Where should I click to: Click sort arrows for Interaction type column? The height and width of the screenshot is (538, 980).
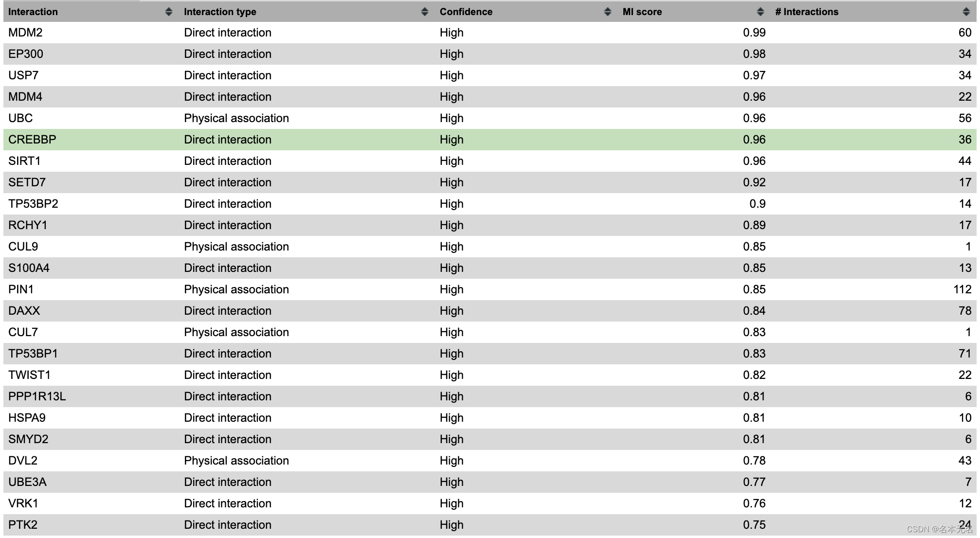click(424, 12)
